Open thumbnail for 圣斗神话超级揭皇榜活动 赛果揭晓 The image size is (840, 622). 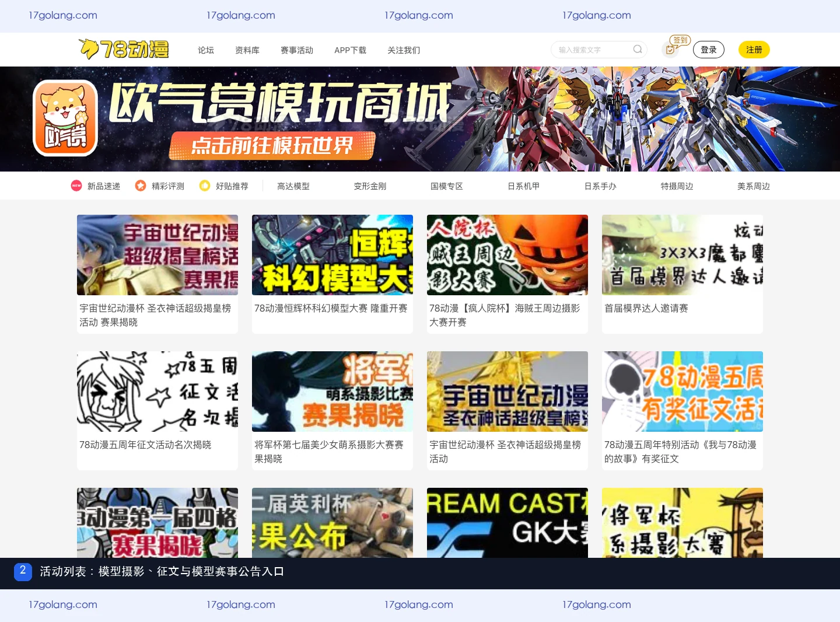[x=157, y=255]
